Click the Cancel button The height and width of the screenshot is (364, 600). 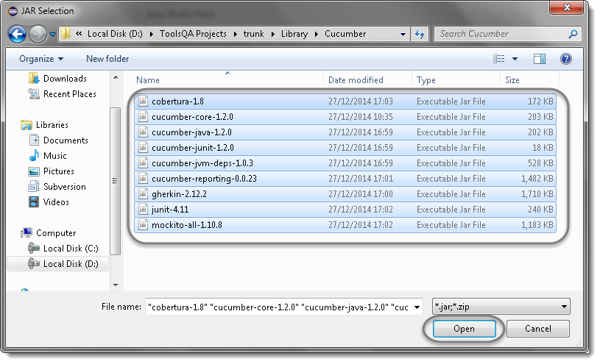(538, 329)
